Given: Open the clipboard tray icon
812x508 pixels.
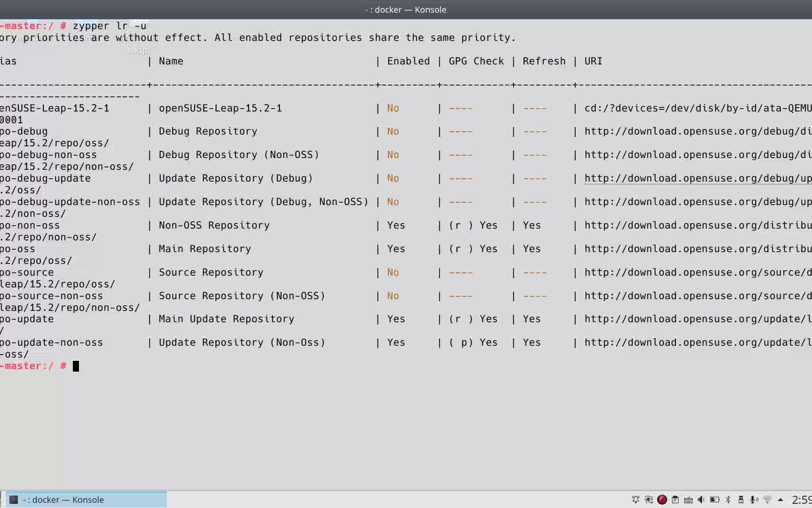Looking at the screenshot, I should [x=675, y=500].
